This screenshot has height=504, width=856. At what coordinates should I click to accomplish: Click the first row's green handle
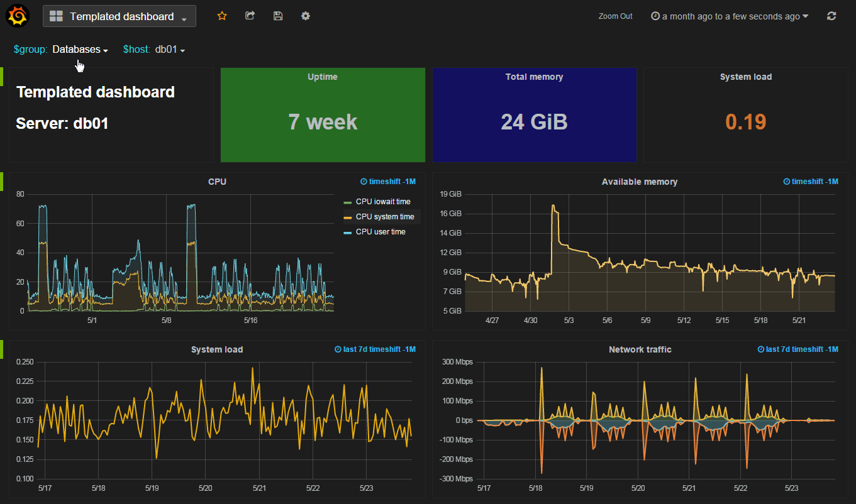coord(2,77)
